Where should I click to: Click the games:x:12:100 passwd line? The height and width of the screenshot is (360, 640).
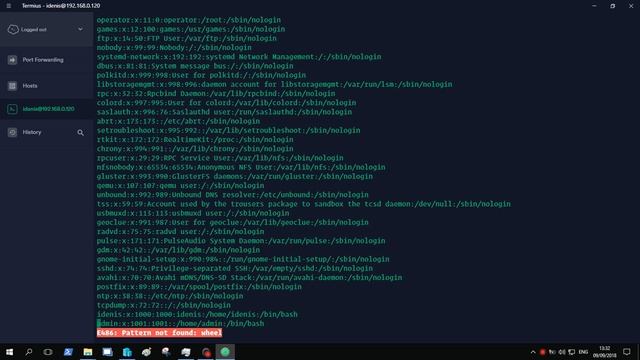point(191,29)
